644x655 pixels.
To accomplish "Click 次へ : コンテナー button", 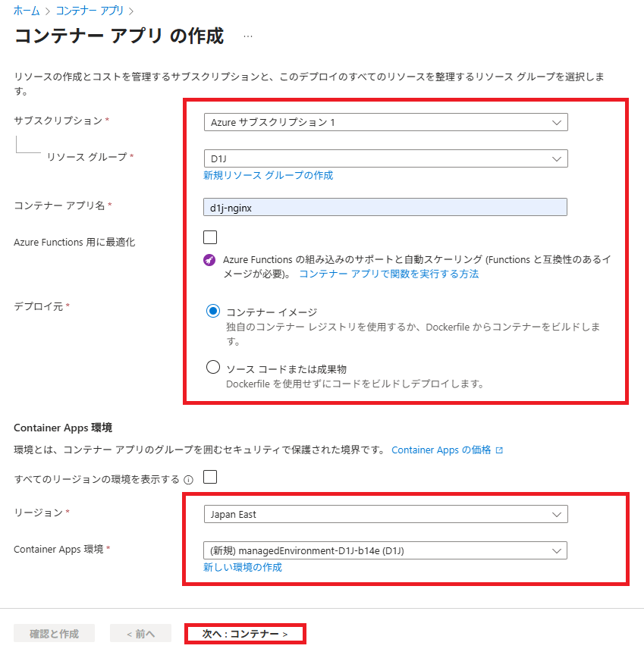I will 244,634.
